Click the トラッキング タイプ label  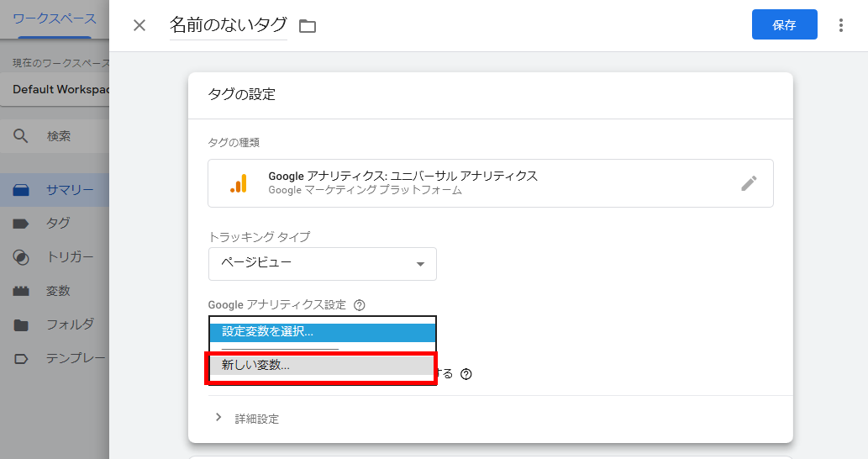(x=259, y=237)
